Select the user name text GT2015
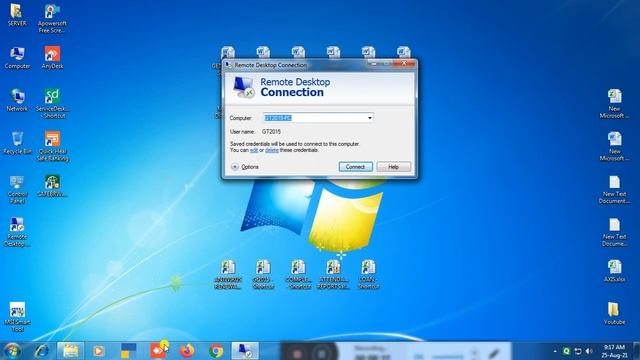 click(271, 131)
